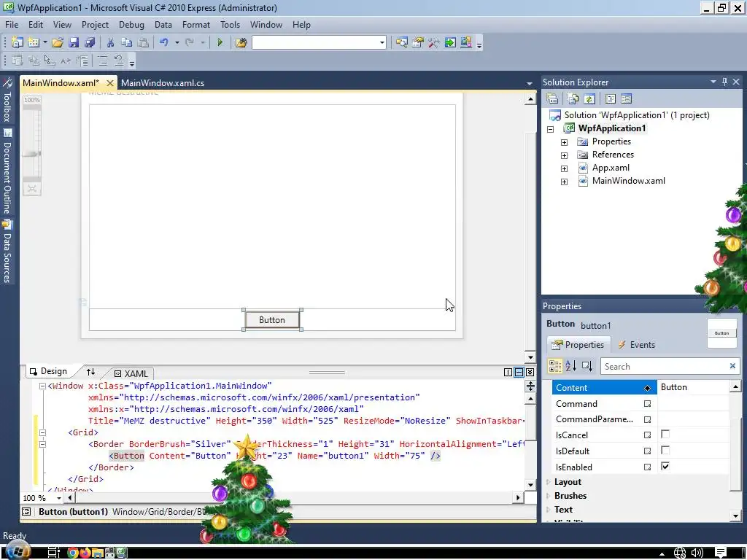Click the Paste toolbar icon
Screen dimensions: 747x560
point(143,42)
